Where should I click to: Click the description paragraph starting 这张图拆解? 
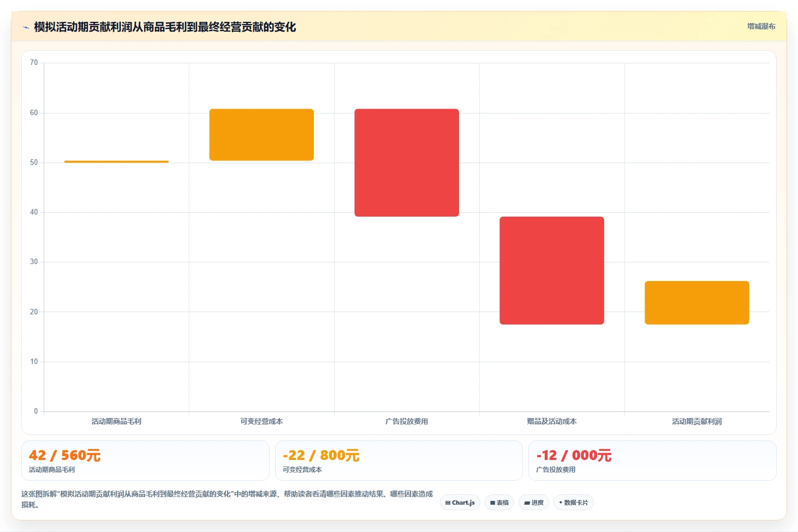(x=227, y=499)
